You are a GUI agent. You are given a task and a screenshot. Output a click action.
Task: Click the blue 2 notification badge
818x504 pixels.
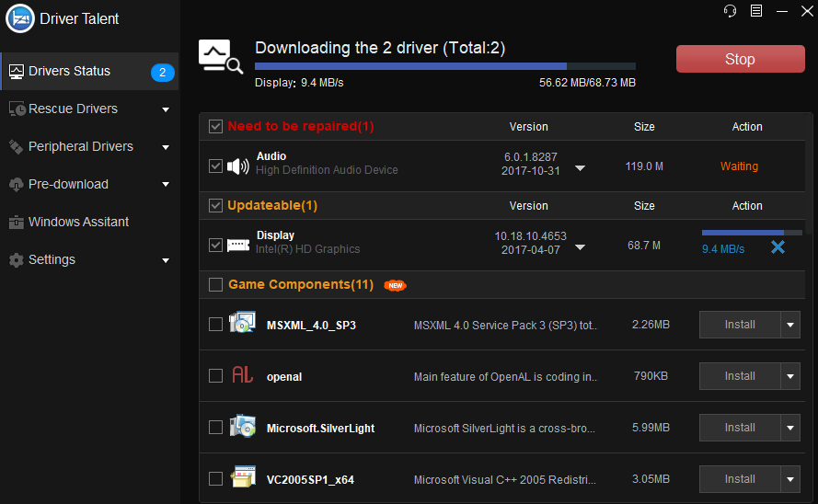pyautogui.click(x=162, y=72)
